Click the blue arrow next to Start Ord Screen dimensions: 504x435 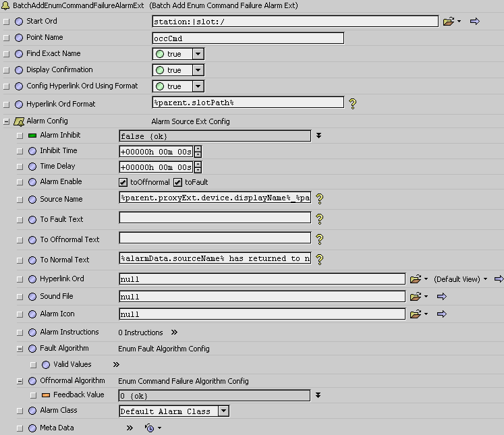pos(474,22)
